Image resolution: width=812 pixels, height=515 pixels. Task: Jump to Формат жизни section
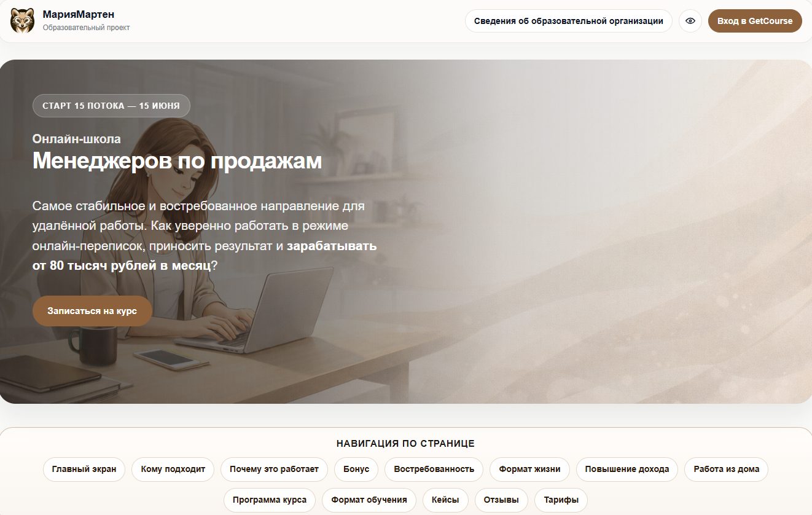tap(529, 469)
